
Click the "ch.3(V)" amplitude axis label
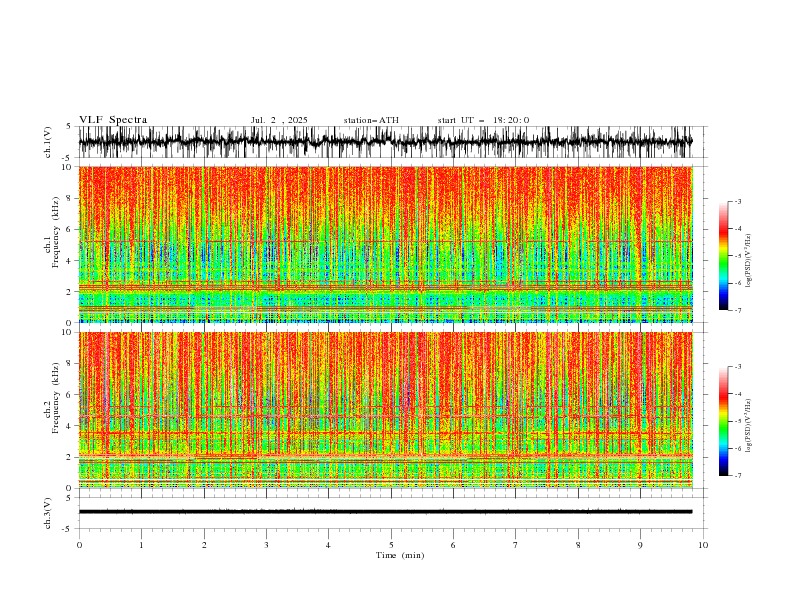pos(48,513)
